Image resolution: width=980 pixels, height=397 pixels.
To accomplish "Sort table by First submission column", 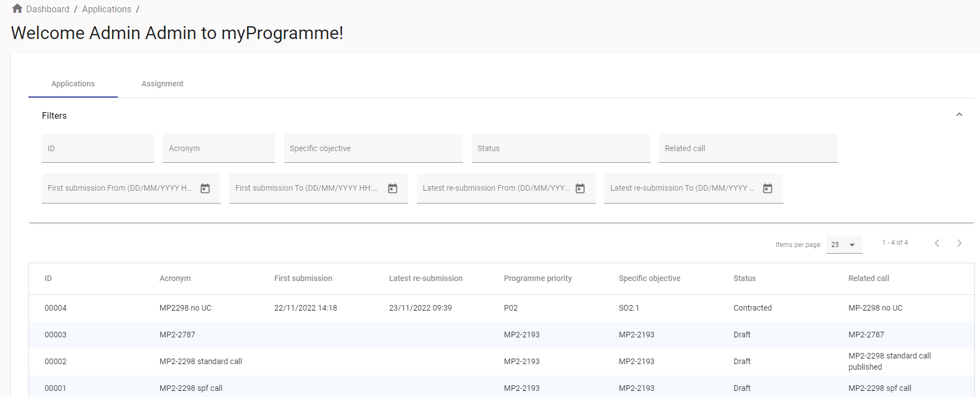I will click(303, 278).
